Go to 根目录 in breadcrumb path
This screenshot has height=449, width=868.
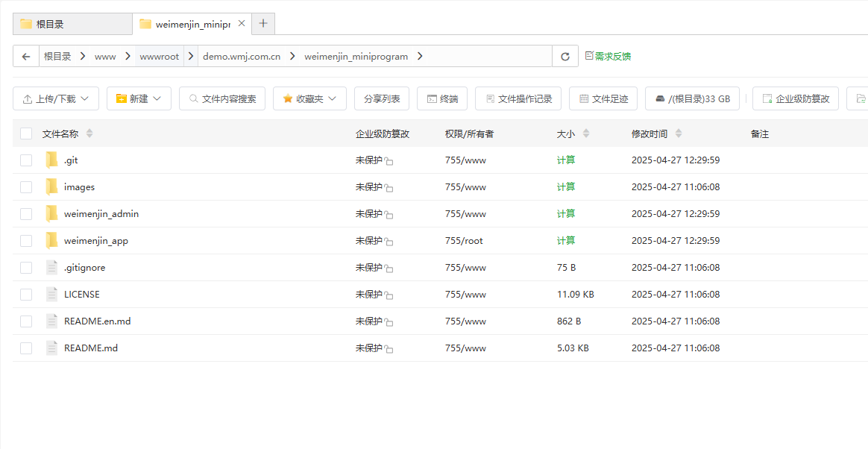click(57, 57)
